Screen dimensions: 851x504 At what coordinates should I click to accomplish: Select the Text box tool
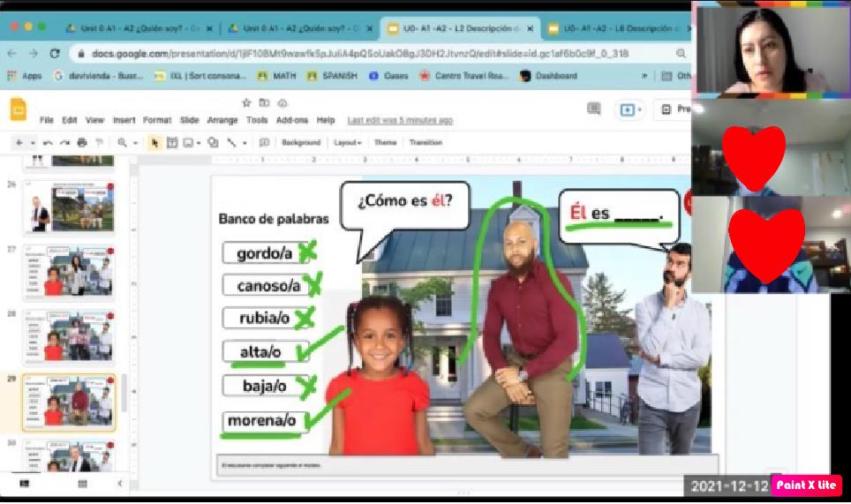172,143
